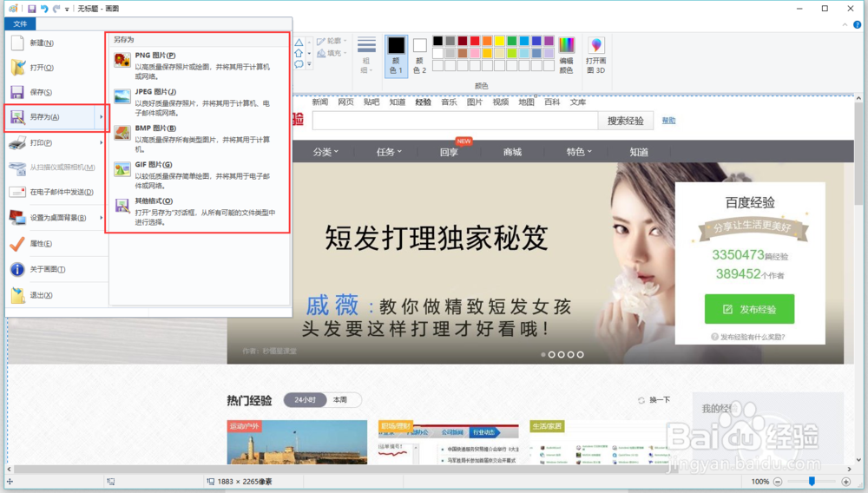Viewport: 868px width, 493px height.
Task: Open 属性(E) checkmark icon
Action: point(17,243)
